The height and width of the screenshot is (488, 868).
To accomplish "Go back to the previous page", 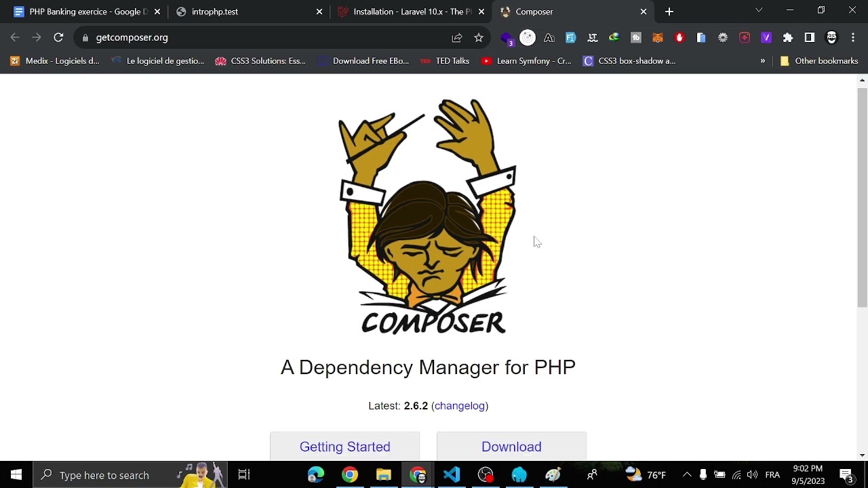I will point(15,38).
